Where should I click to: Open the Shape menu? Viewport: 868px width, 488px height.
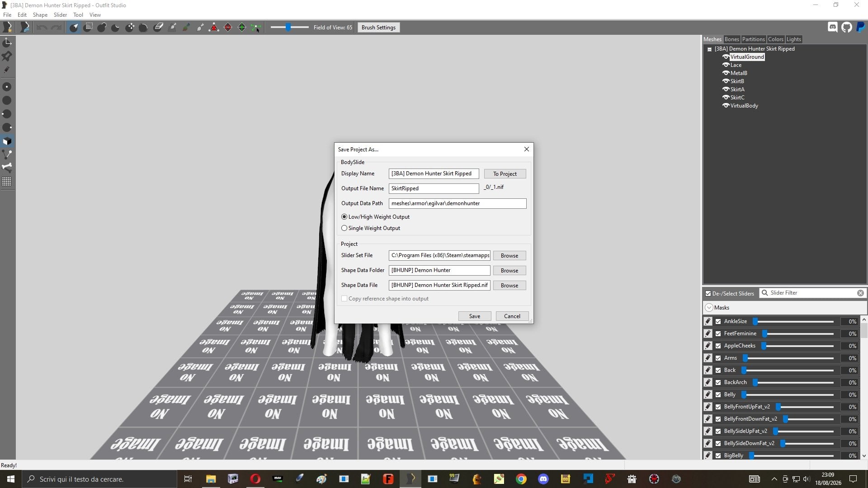40,15
